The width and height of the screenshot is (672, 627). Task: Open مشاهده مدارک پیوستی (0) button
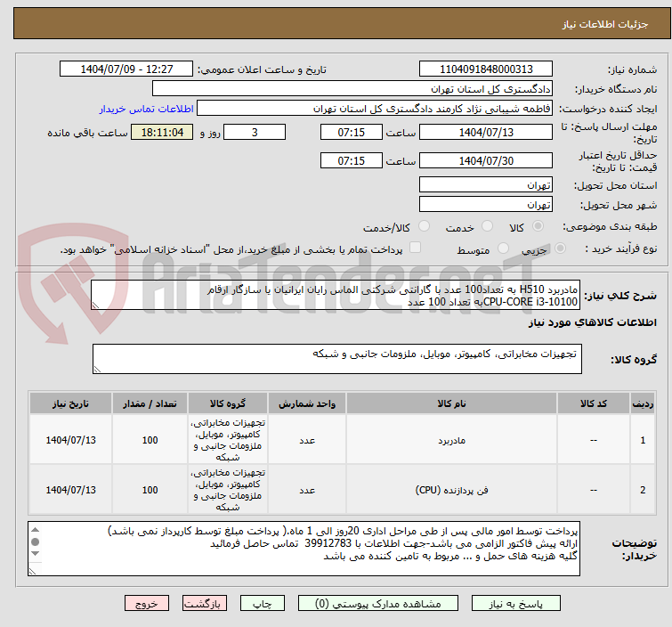pos(378,604)
